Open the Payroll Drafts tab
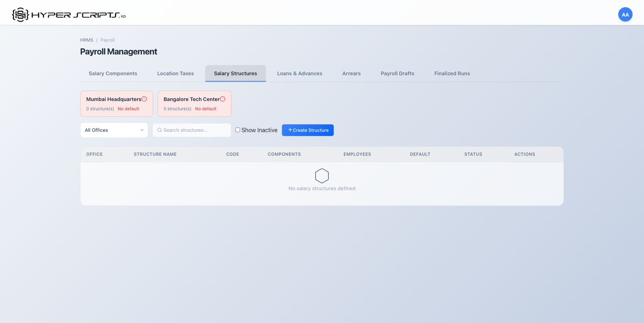This screenshot has height=323, width=644. 397,73
